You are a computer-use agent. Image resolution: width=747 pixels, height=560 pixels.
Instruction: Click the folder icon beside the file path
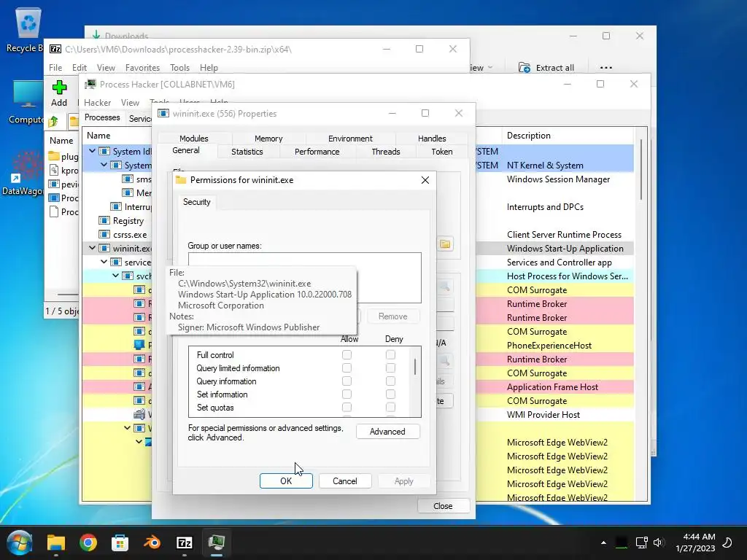pyautogui.click(x=446, y=244)
